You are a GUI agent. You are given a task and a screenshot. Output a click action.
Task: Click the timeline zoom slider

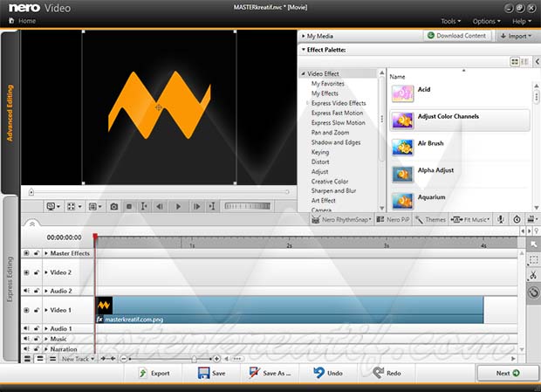193,359
